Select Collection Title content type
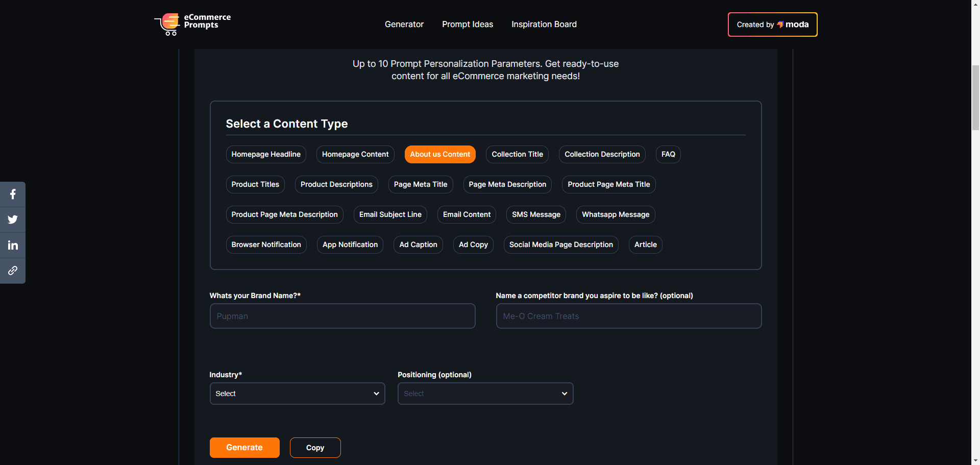Screen dimensions: 980x465 click(517, 154)
